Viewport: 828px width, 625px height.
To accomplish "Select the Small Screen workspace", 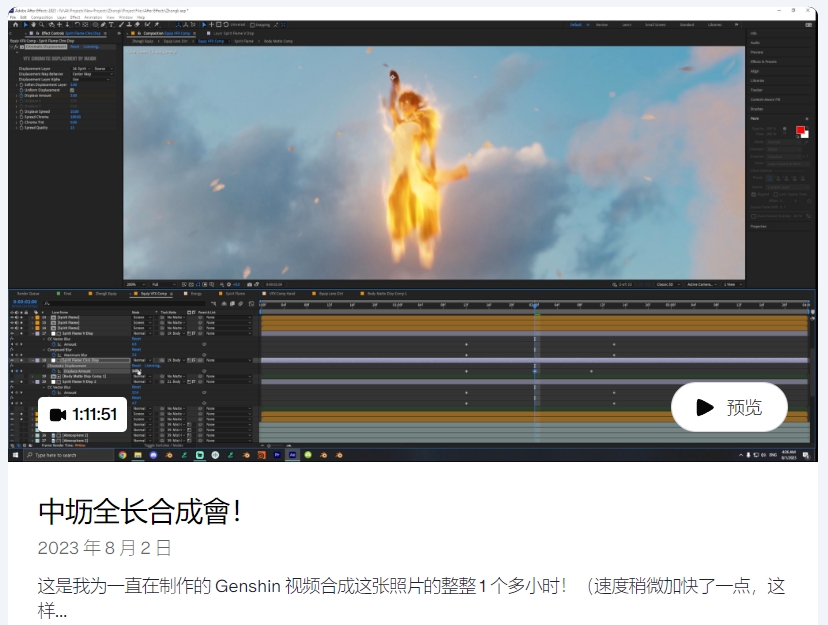I will [x=655, y=25].
